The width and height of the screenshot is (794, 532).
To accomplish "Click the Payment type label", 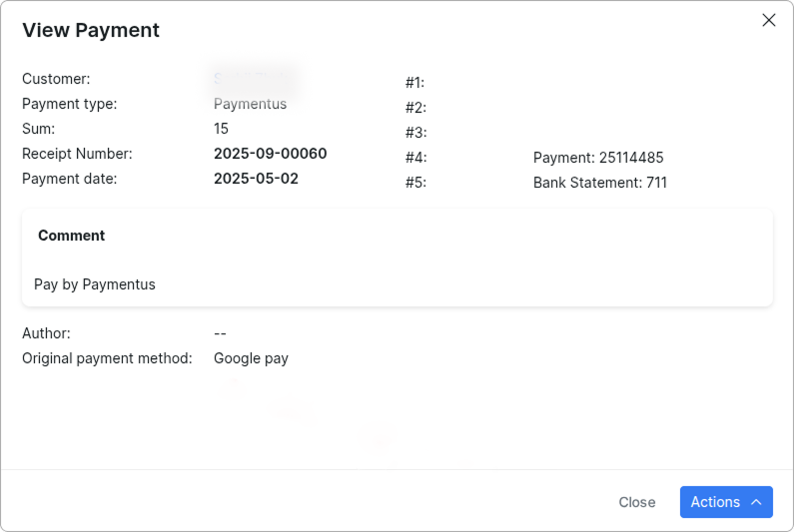I will coord(69,104).
